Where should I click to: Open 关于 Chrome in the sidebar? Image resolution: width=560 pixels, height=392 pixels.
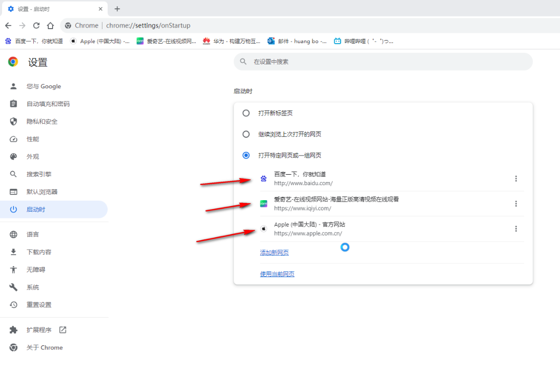click(x=54, y=347)
